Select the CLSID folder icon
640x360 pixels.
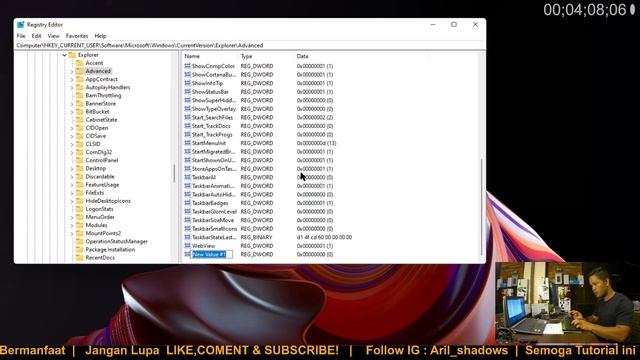click(80, 144)
